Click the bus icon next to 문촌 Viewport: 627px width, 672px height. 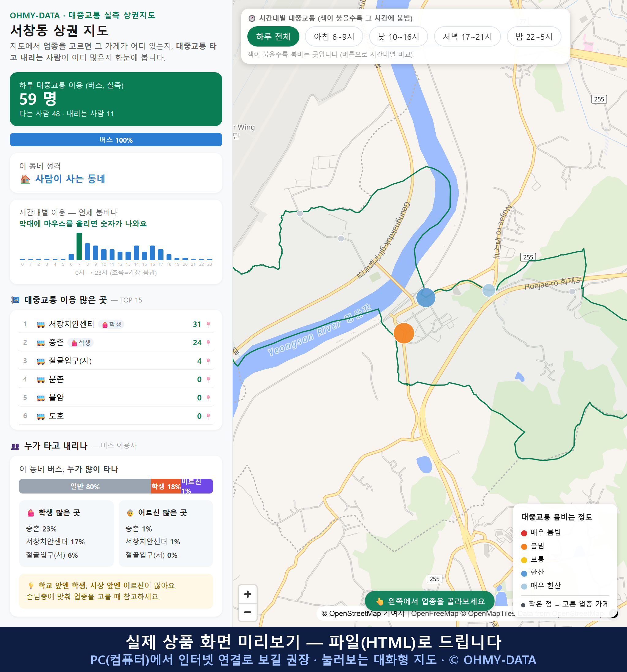(x=40, y=379)
